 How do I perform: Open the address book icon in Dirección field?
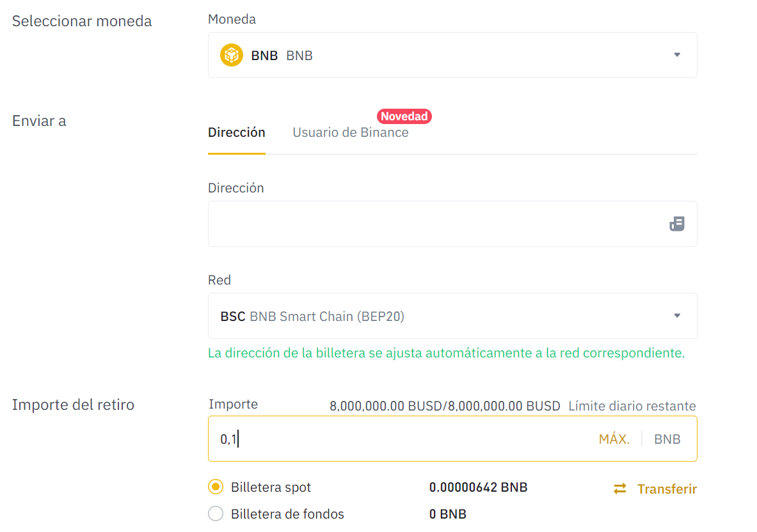(x=677, y=224)
